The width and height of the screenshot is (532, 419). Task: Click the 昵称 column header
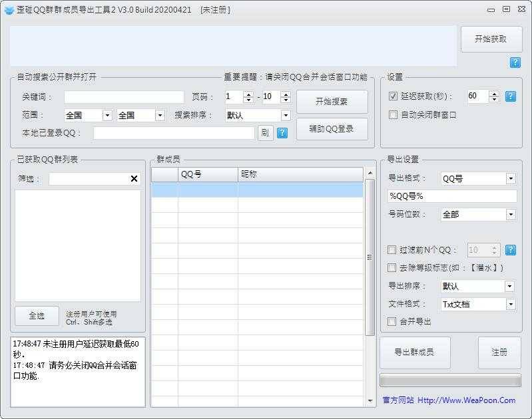300,174
